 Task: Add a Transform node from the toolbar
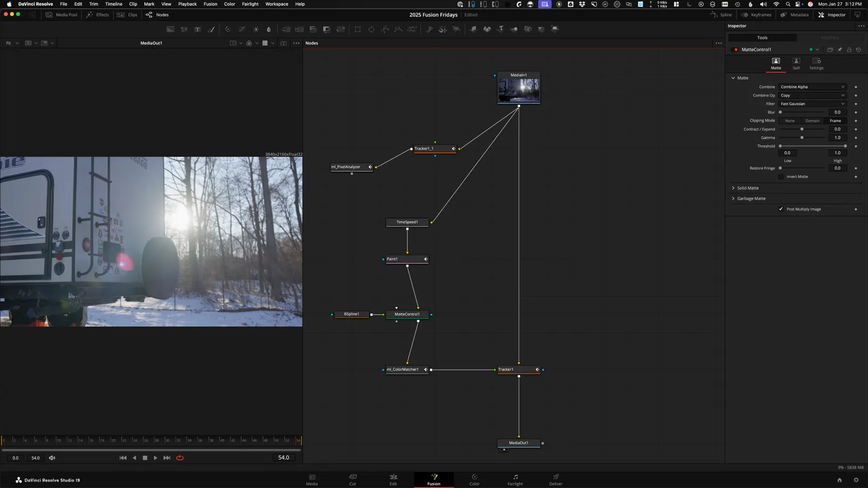tap(341, 29)
